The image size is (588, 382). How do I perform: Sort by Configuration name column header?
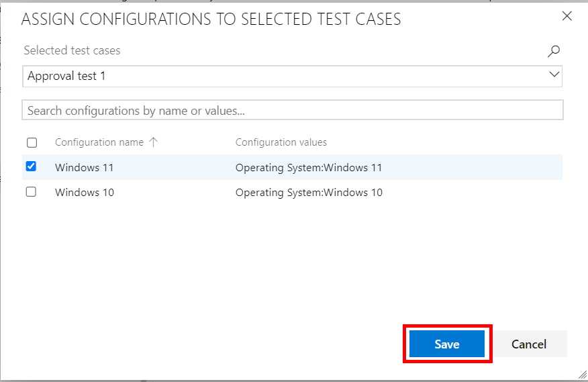(x=99, y=142)
